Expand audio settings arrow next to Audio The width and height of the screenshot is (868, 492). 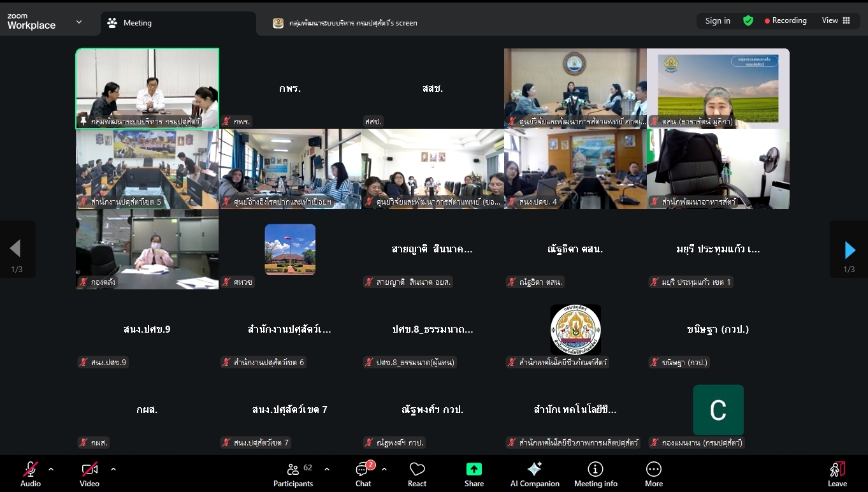(x=51, y=469)
